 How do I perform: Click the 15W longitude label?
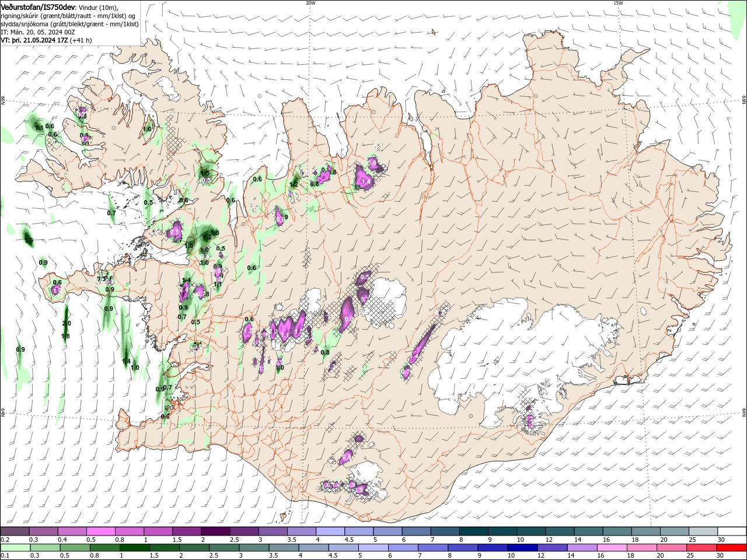point(618,3)
